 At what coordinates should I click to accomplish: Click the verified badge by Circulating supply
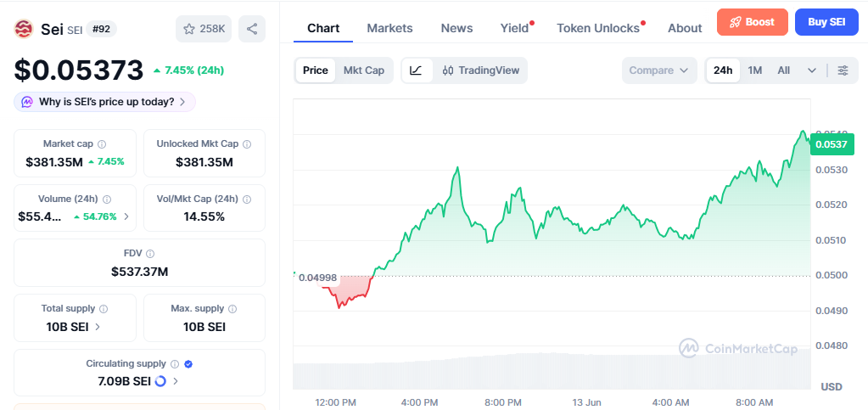pos(188,364)
